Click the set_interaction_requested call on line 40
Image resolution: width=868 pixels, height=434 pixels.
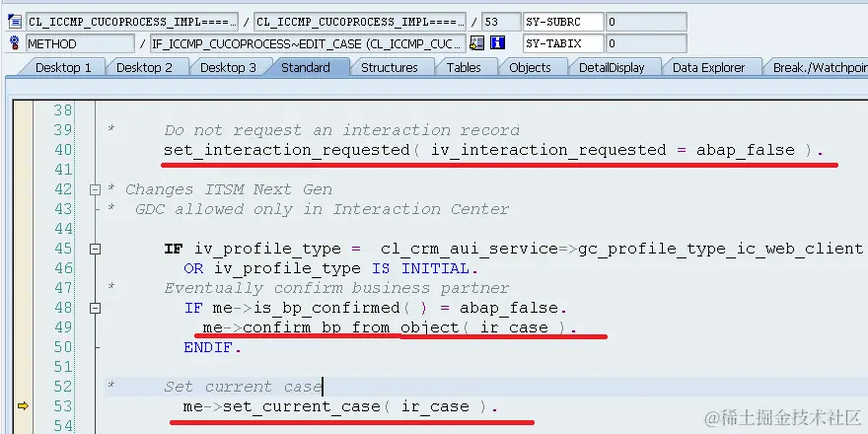click(286, 151)
